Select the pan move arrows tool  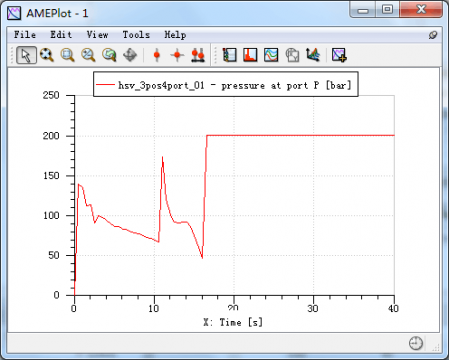130,55
